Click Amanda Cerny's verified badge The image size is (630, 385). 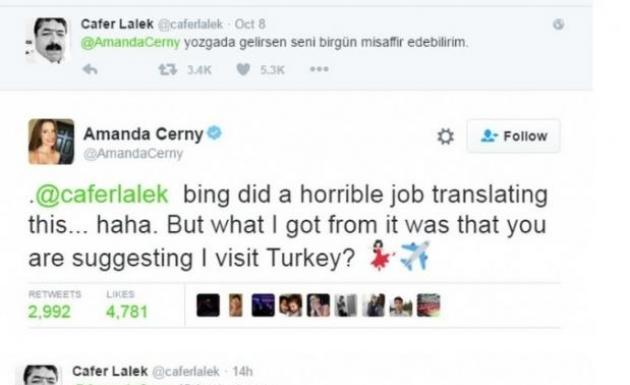(x=215, y=133)
